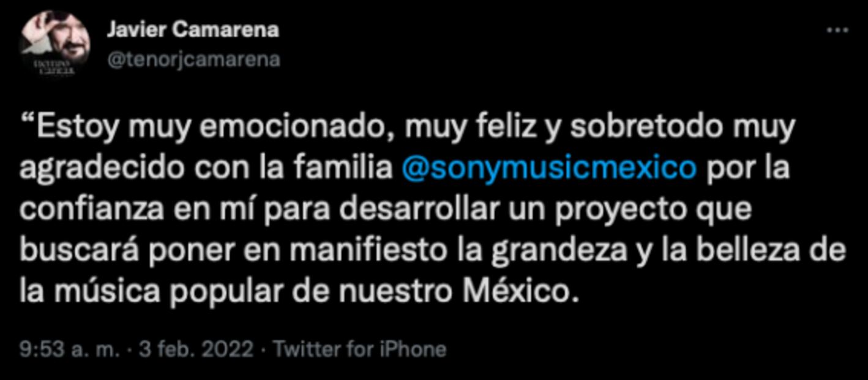
Task: Click the tweet metadata row at the bottom
Action: (233, 347)
